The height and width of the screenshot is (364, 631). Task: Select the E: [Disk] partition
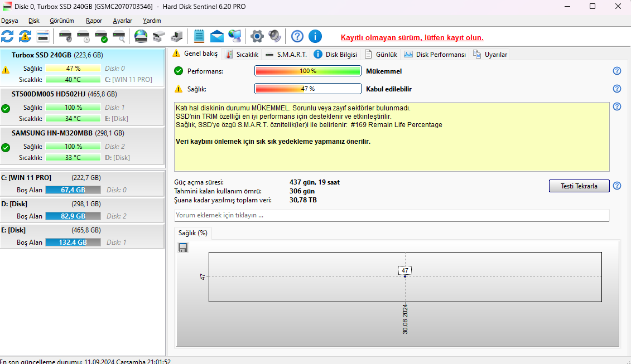coord(82,236)
